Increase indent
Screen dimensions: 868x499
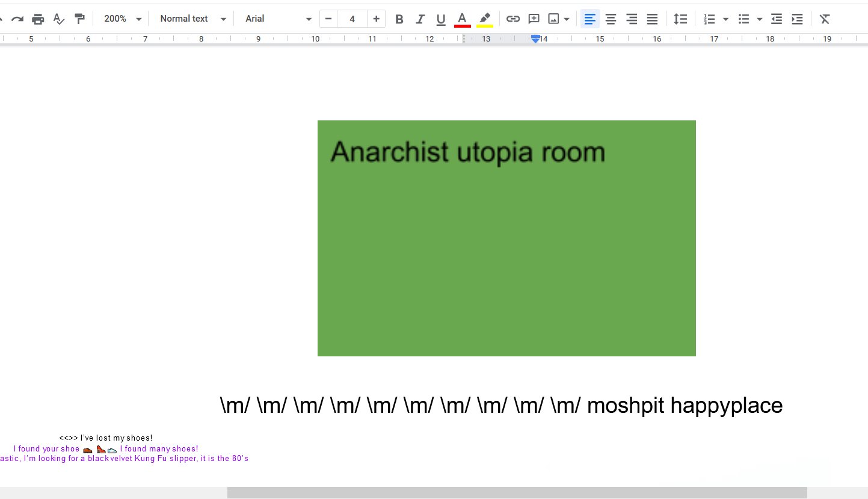(x=797, y=19)
